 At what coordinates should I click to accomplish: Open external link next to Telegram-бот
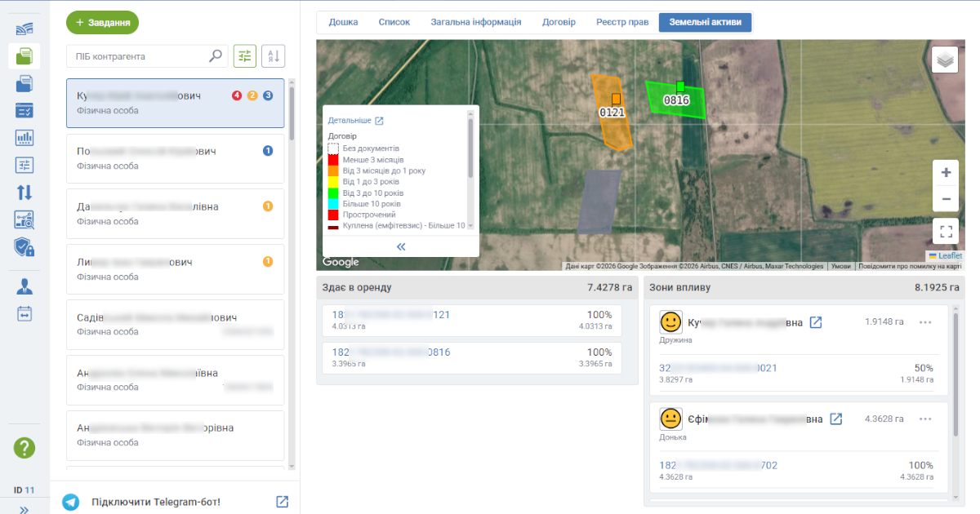[x=282, y=502]
